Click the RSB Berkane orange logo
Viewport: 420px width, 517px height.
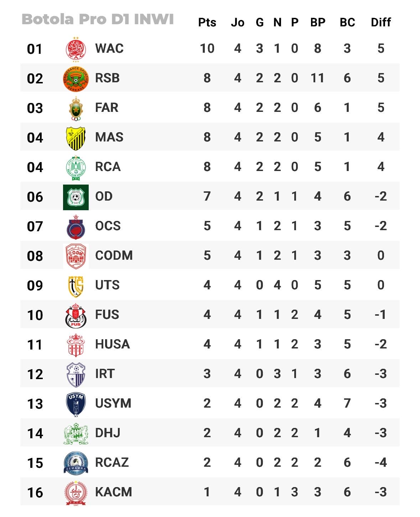pyautogui.click(x=76, y=78)
